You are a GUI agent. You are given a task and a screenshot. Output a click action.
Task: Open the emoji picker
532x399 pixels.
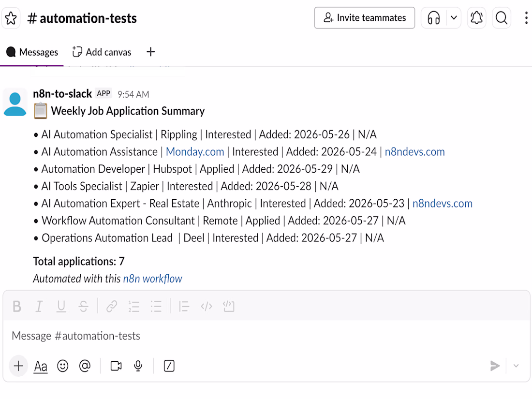click(x=63, y=366)
